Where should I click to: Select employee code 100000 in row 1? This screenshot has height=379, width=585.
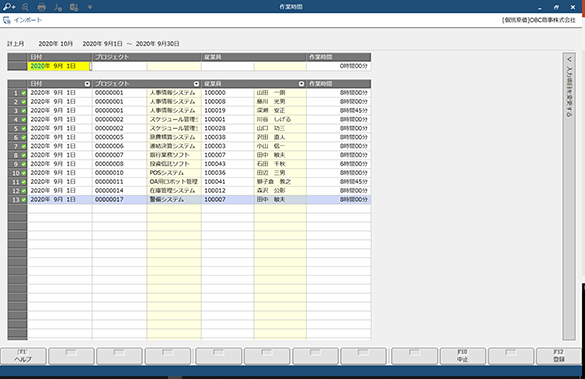coord(228,93)
